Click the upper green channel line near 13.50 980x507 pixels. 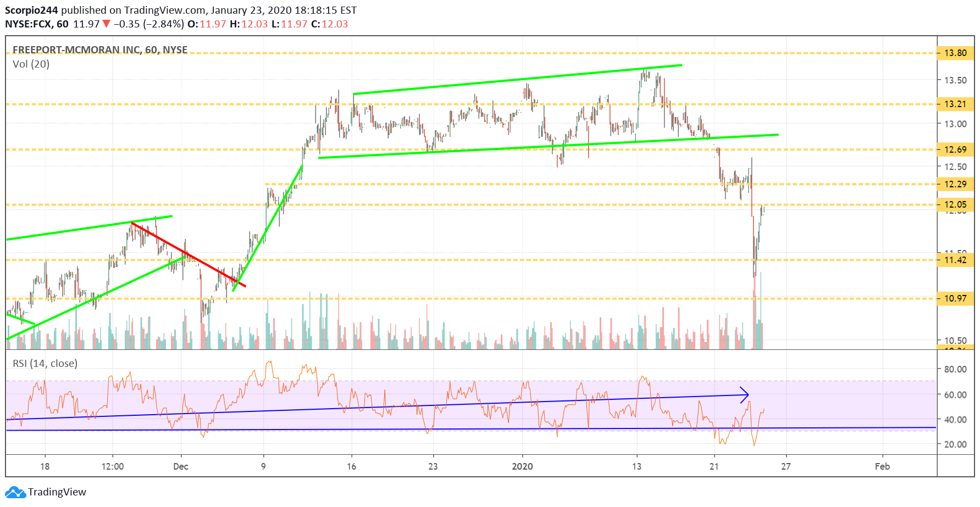[x=517, y=80]
